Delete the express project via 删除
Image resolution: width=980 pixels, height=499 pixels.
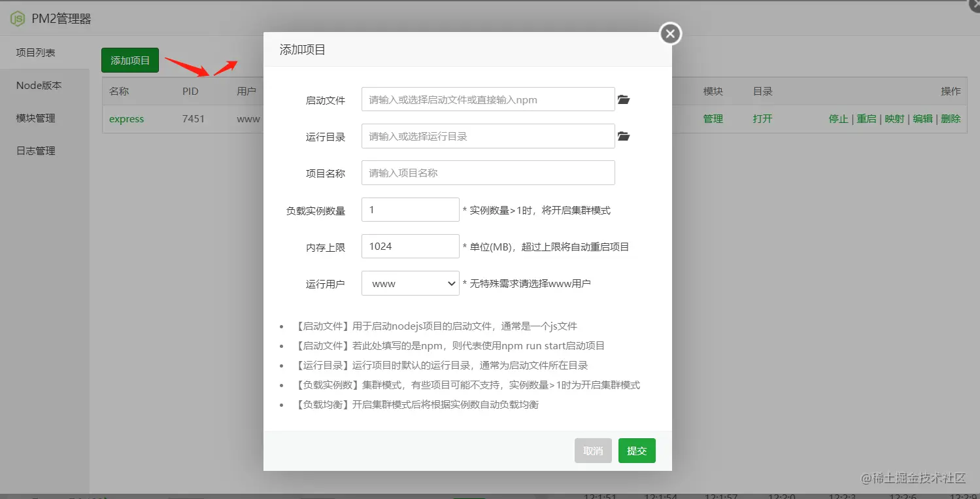pos(949,119)
